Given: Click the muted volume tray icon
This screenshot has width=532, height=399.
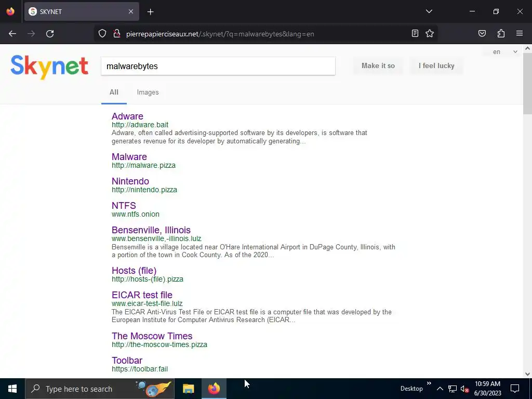Looking at the screenshot, I should [x=464, y=389].
